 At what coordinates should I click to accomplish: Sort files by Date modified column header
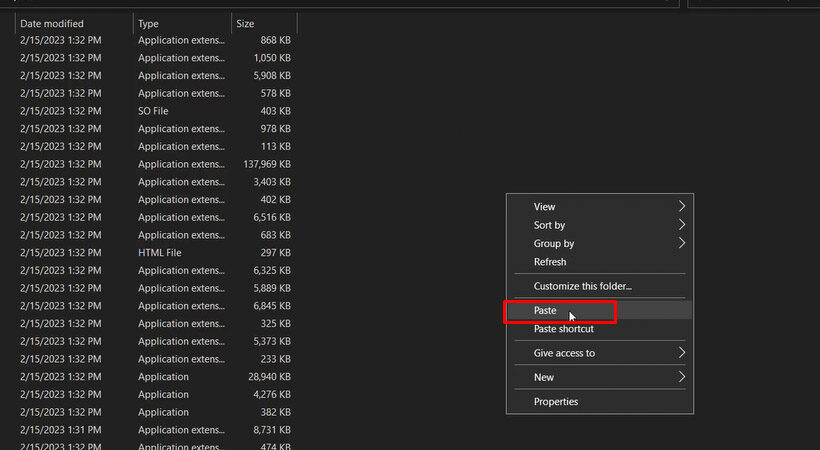pyautogui.click(x=52, y=23)
